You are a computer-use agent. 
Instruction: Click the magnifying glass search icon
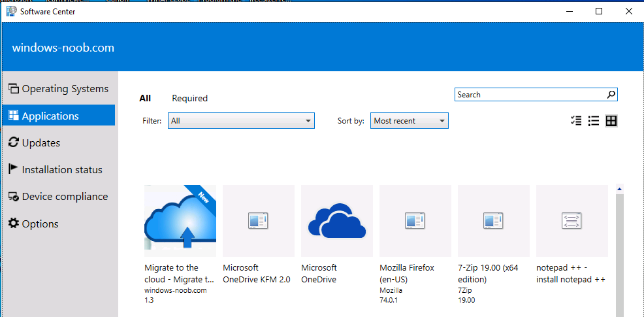611,95
